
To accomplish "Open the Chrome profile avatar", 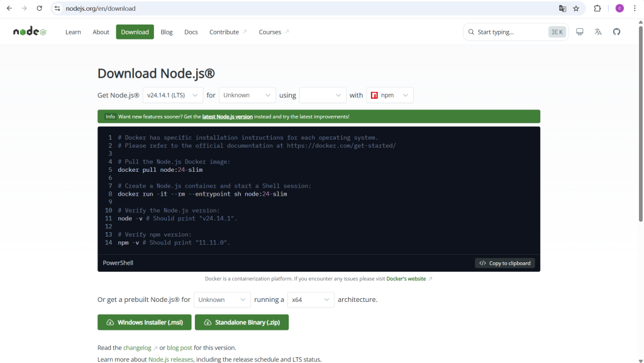I will [619, 8].
